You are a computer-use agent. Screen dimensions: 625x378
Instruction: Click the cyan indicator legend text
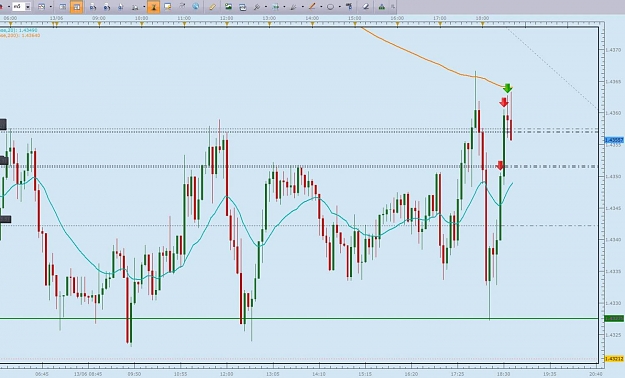tap(18, 30)
